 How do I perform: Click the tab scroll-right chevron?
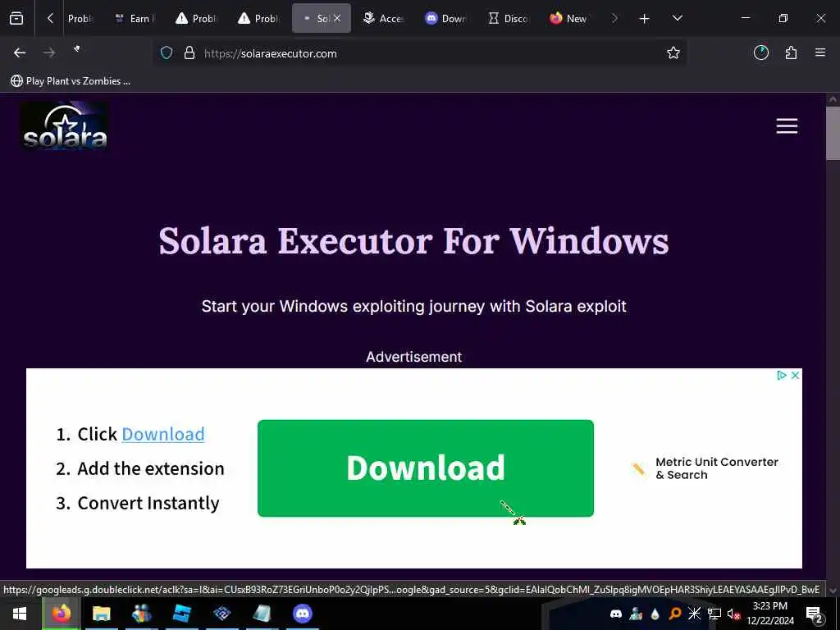pyautogui.click(x=614, y=19)
